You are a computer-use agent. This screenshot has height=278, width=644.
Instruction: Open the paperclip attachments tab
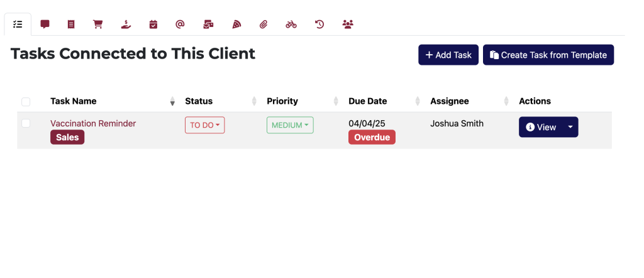click(x=264, y=25)
